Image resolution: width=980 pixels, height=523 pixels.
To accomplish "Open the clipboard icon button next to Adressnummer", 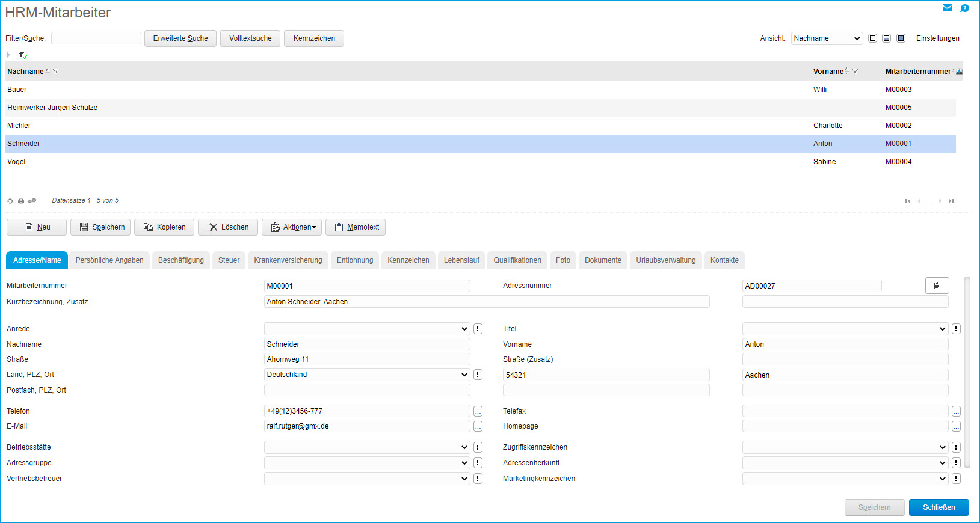I will pos(937,286).
